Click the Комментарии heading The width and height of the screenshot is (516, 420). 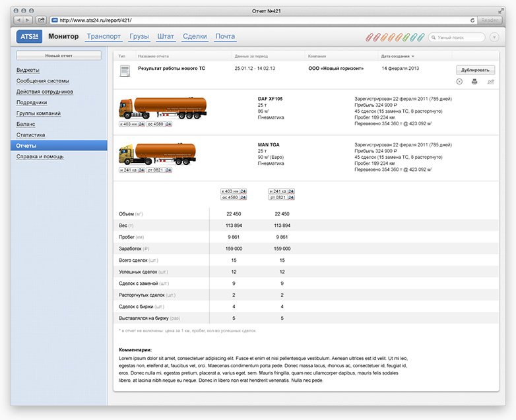point(135,350)
